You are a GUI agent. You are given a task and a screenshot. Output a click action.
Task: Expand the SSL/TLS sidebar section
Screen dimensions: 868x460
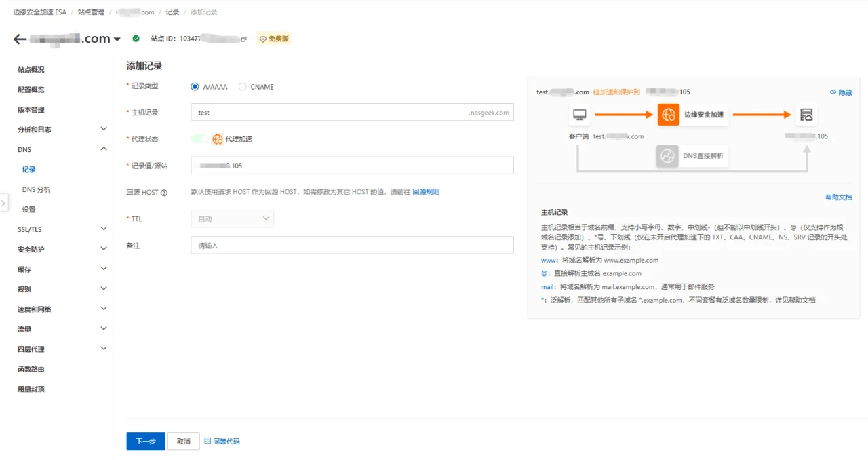pos(103,229)
